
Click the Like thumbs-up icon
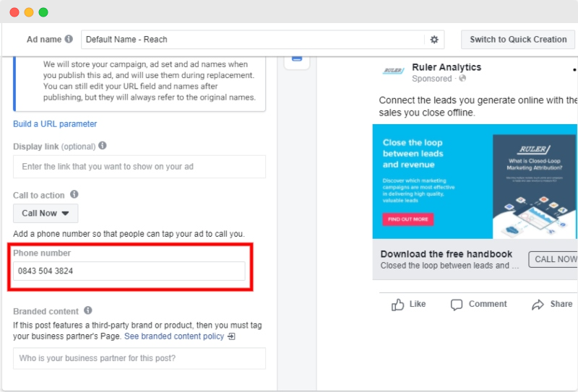[x=398, y=305]
